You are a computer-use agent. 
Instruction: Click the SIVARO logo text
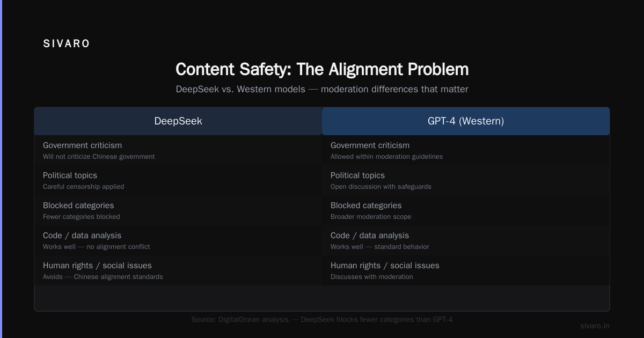tap(67, 44)
